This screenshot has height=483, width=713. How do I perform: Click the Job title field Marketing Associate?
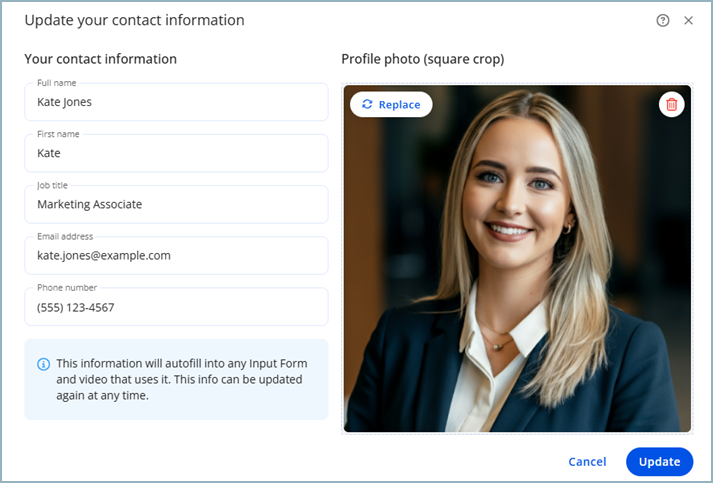(176, 204)
